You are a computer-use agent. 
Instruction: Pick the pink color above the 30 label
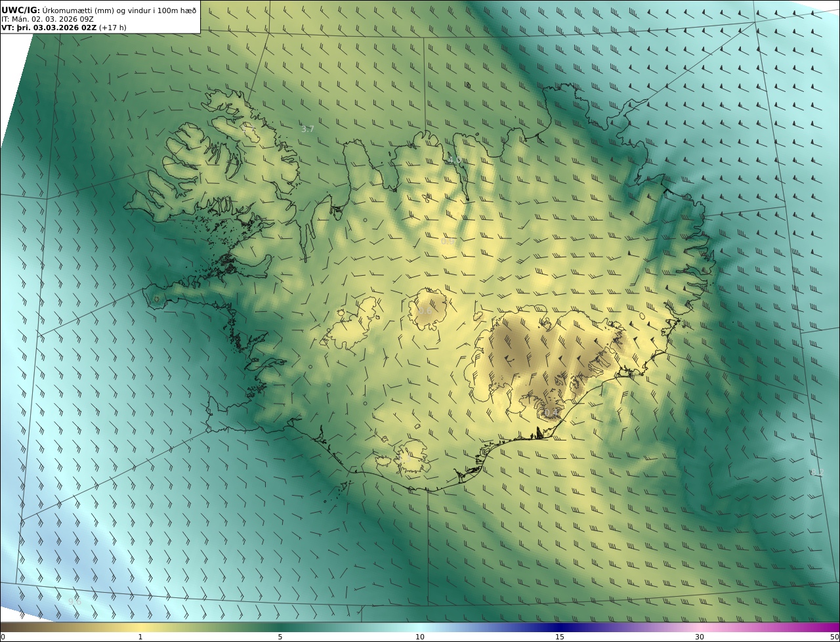pyautogui.click(x=700, y=628)
